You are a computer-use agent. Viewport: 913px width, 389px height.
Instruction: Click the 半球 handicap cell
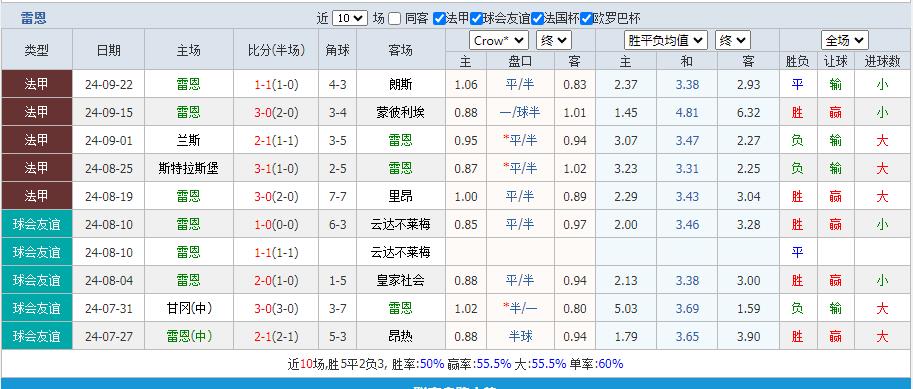coord(520,336)
